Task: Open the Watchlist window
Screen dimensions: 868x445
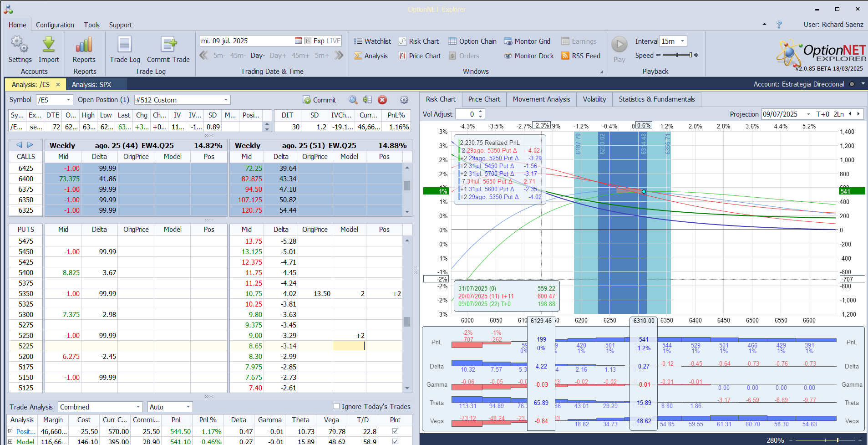Action: [373, 41]
